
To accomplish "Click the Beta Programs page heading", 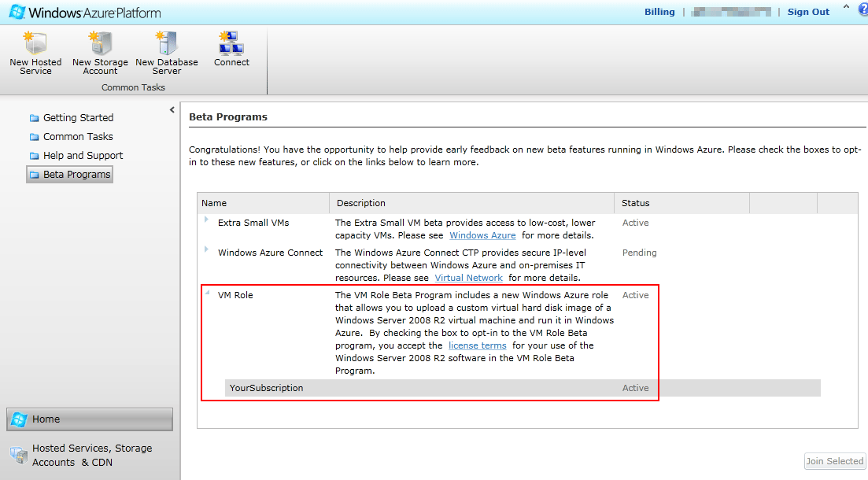I will point(228,116).
